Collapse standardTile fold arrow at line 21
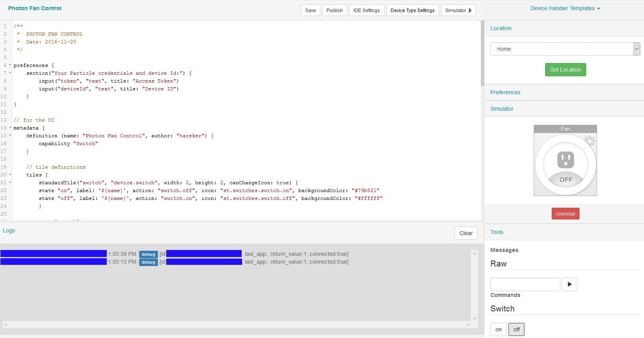The image size is (644, 338). pos(10,183)
